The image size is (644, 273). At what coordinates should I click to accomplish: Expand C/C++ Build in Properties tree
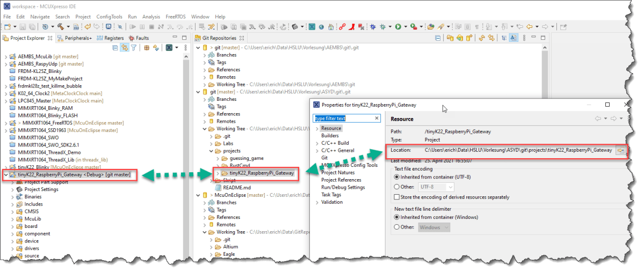click(x=317, y=143)
